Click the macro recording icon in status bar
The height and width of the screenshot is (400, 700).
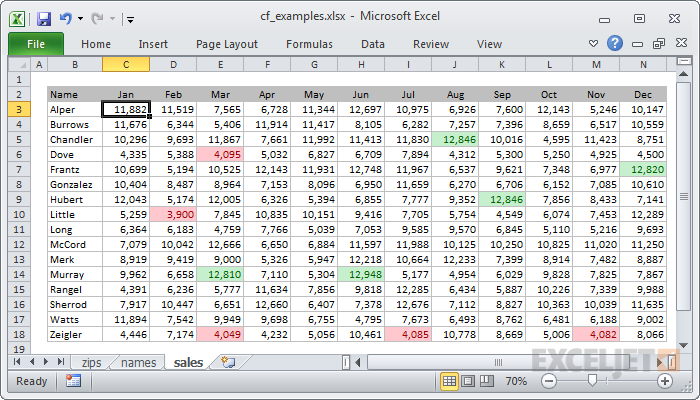73,381
